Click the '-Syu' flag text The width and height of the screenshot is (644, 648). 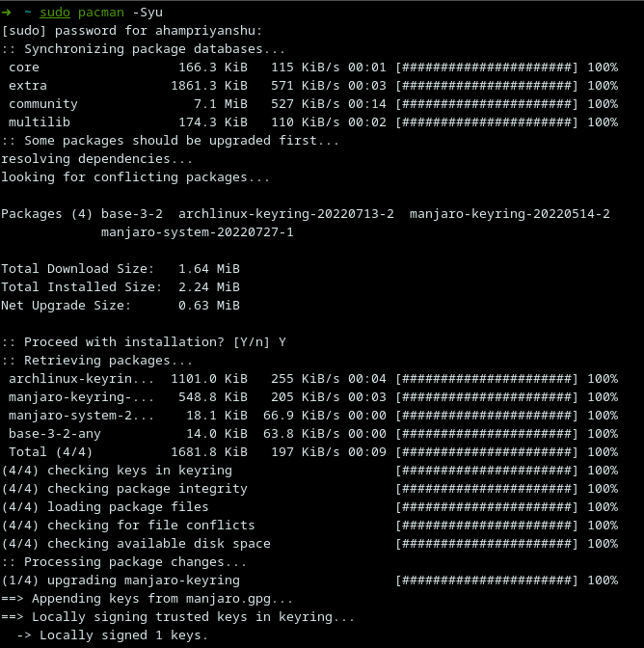[x=148, y=13]
